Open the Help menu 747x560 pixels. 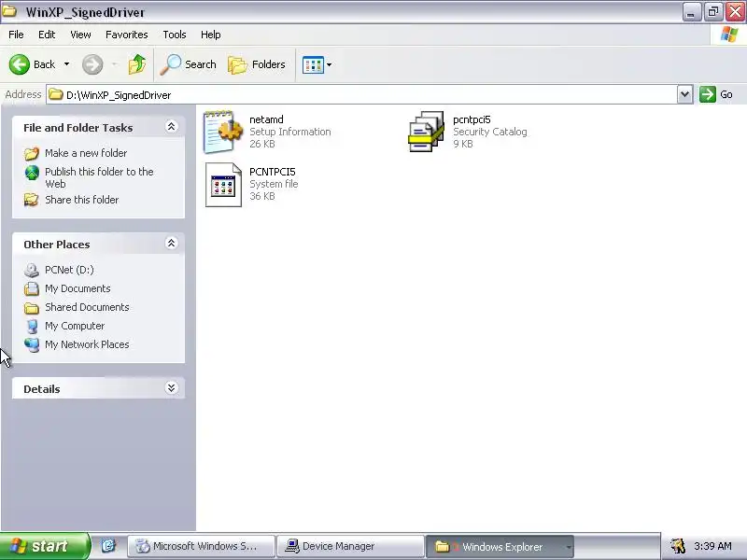pos(211,35)
